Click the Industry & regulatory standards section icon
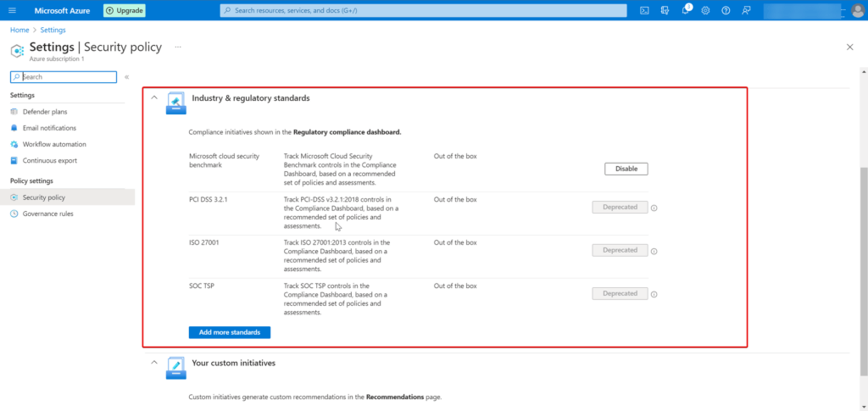The image size is (868, 411). click(x=176, y=103)
